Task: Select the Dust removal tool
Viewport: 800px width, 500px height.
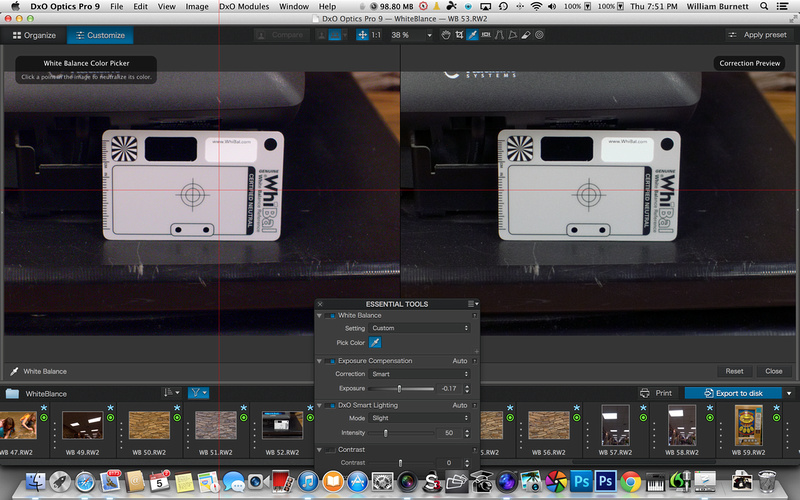Action: tap(526, 35)
